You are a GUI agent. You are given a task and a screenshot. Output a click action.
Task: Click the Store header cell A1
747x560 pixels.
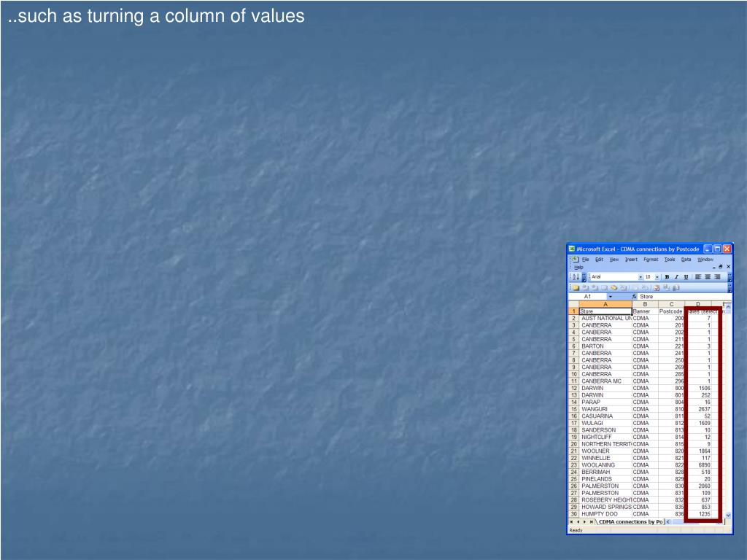(605, 311)
